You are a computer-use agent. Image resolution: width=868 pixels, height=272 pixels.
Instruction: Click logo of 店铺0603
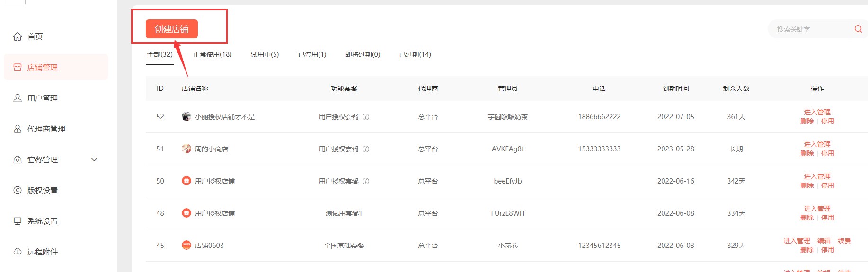point(186,245)
